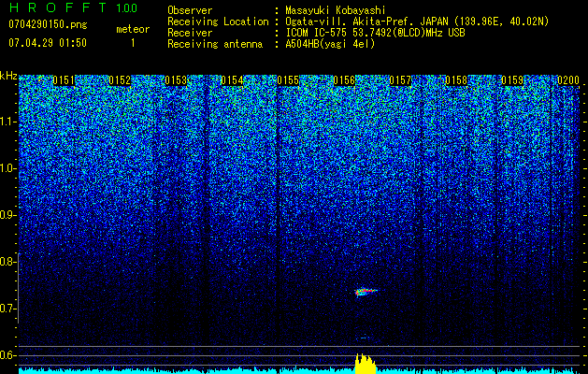Click the 0.8 kHz frequency axis label
Image resolution: width=588 pixels, height=374 pixels.
pos(7,262)
